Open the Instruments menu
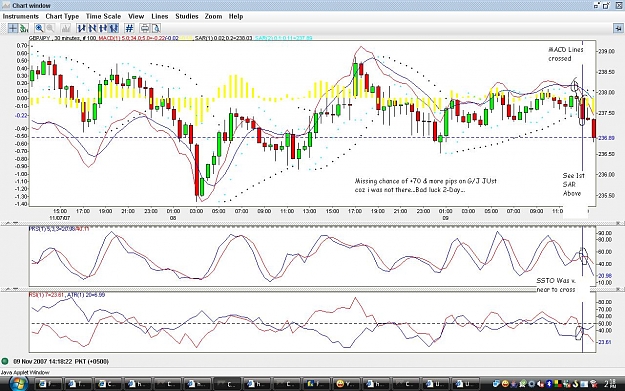 click(x=21, y=16)
